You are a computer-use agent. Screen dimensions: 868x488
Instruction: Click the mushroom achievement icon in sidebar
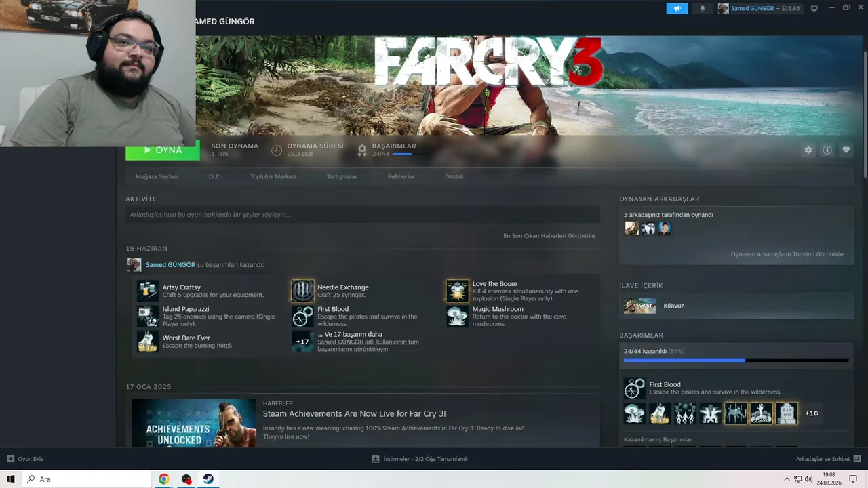coord(635,413)
